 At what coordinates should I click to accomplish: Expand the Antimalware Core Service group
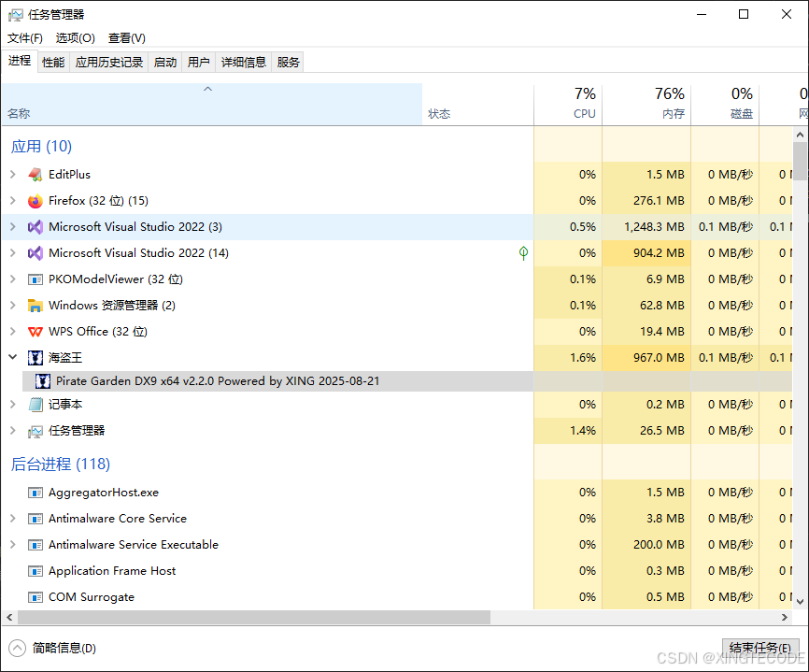point(13,519)
